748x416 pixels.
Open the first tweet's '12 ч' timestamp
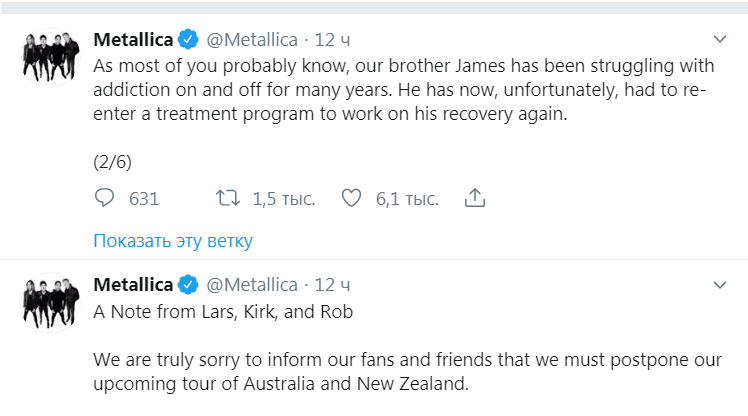(x=333, y=40)
